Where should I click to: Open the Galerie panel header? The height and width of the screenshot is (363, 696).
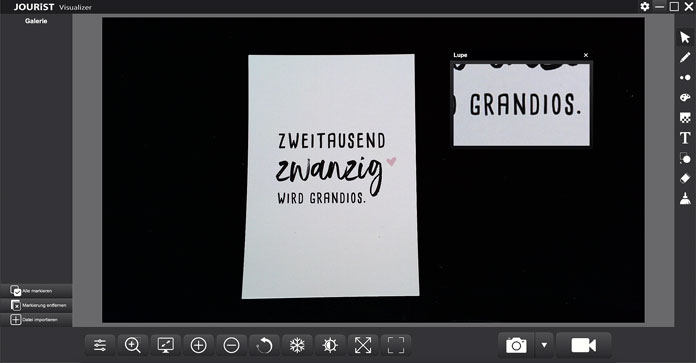pos(36,21)
